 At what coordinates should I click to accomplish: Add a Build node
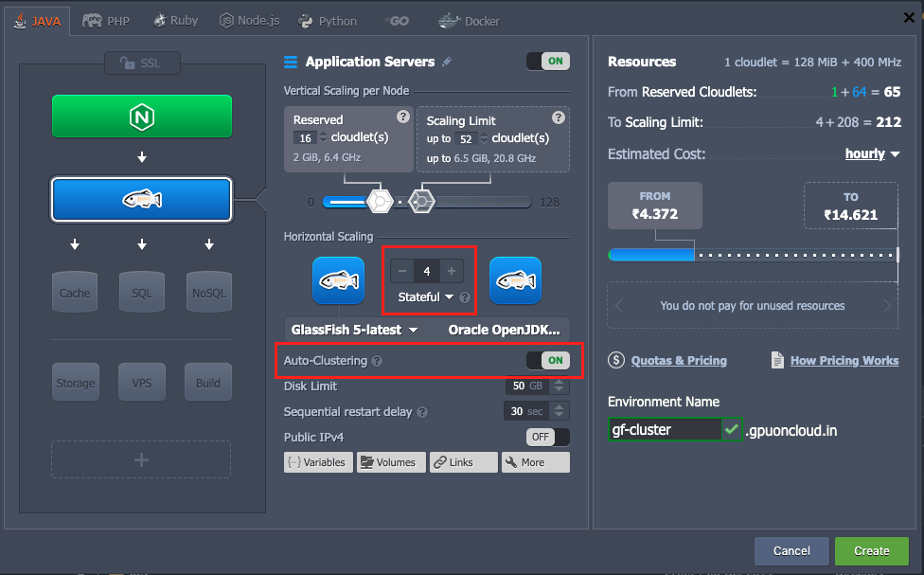(208, 382)
